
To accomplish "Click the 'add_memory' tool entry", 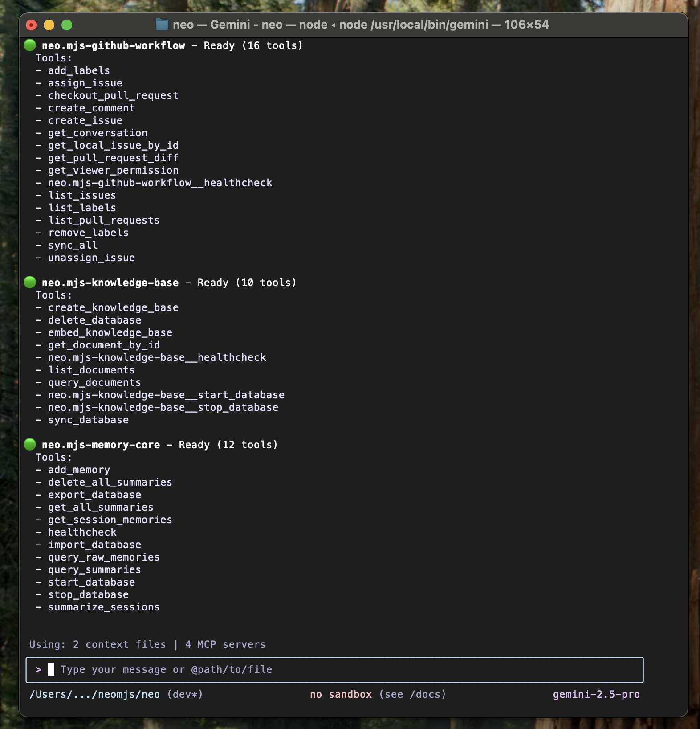I will (x=79, y=470).
